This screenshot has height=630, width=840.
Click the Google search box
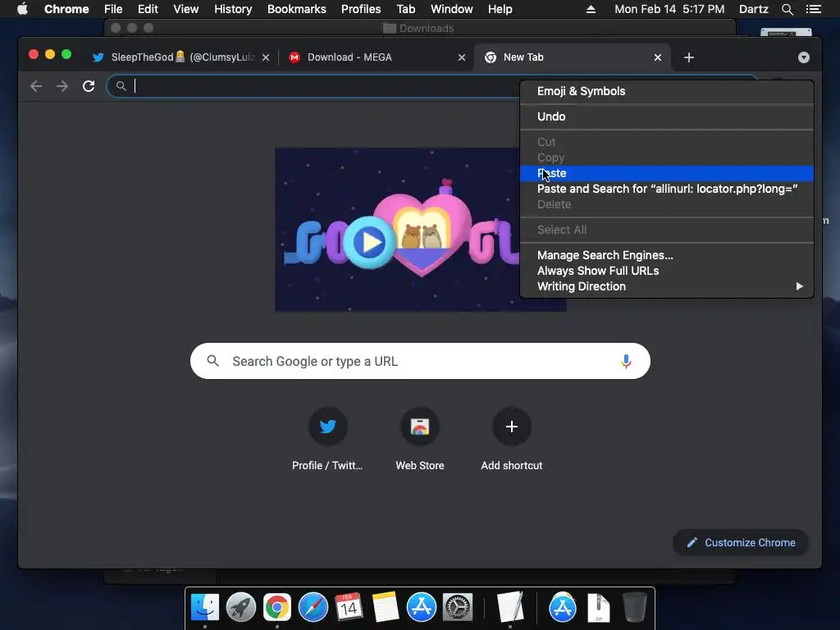[420, 361]
